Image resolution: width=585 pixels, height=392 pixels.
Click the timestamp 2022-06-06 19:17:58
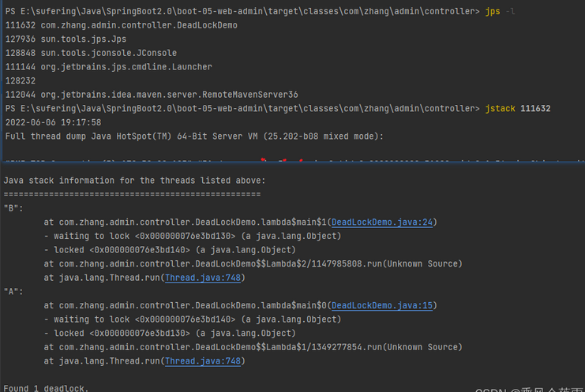53,122
